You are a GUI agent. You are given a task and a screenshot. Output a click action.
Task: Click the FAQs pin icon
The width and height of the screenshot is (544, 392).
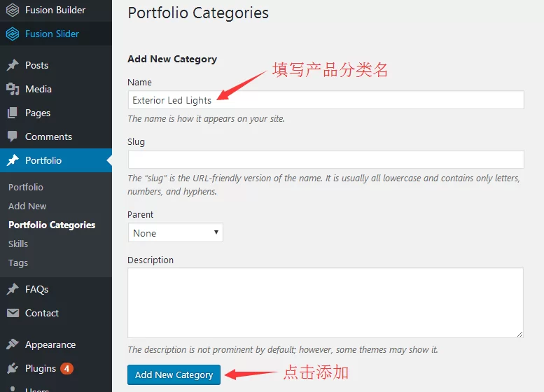click(x=13, y=289)
